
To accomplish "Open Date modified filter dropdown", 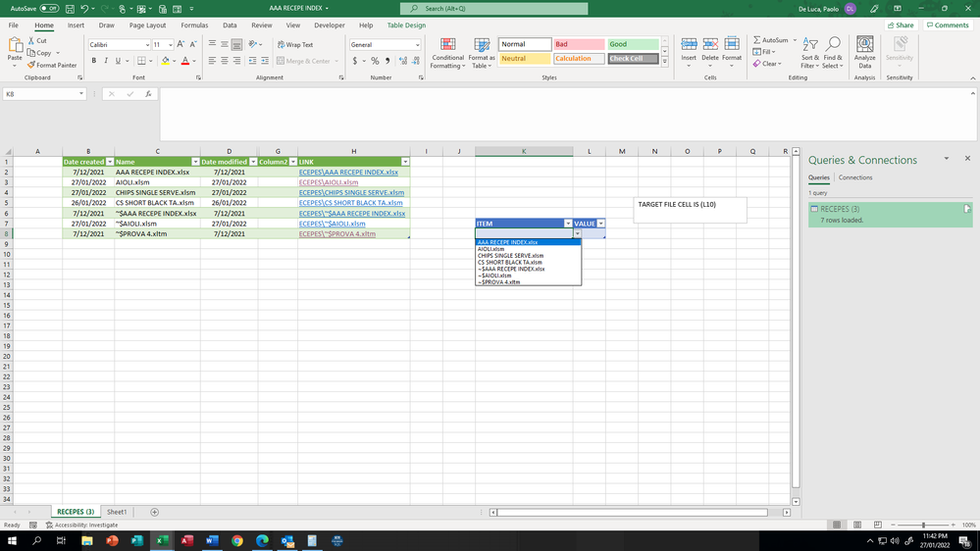I will click(x=253, y=162).
